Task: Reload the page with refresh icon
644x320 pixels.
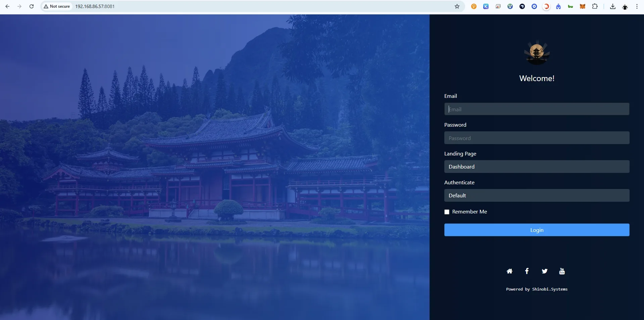Action: point(32,6)
